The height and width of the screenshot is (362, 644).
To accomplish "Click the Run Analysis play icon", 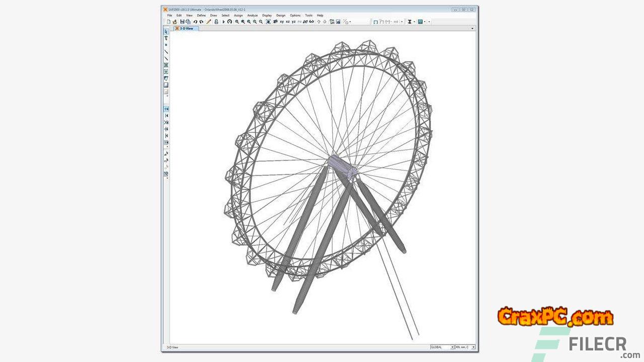I will (x=223, y=22).
